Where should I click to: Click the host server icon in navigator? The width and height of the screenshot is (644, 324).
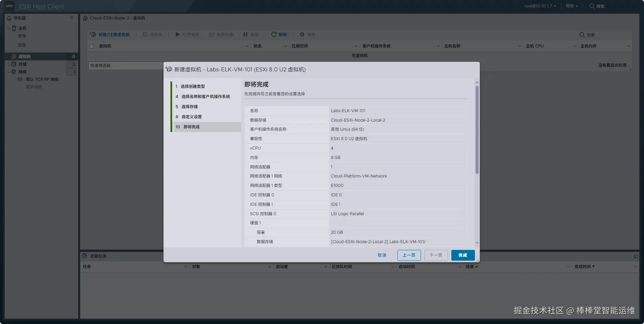tap(14, 28)
